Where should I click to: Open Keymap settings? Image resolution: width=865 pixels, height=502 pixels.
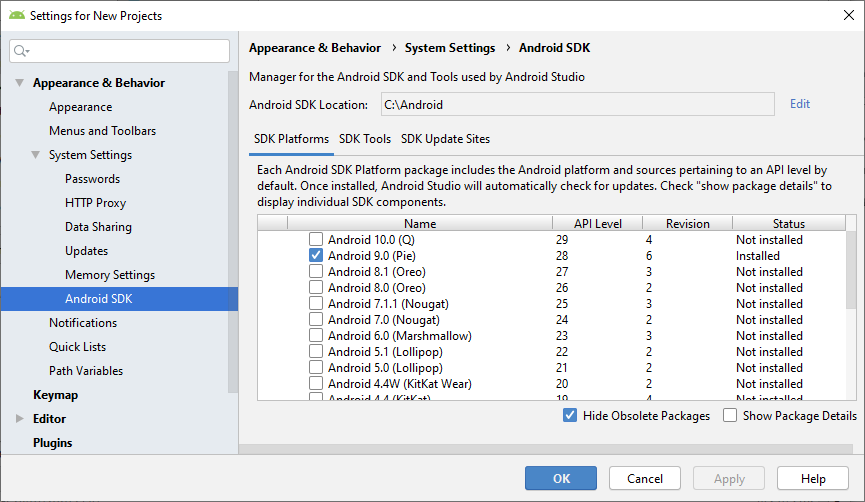pyautogui.click(x=55, y=395)
